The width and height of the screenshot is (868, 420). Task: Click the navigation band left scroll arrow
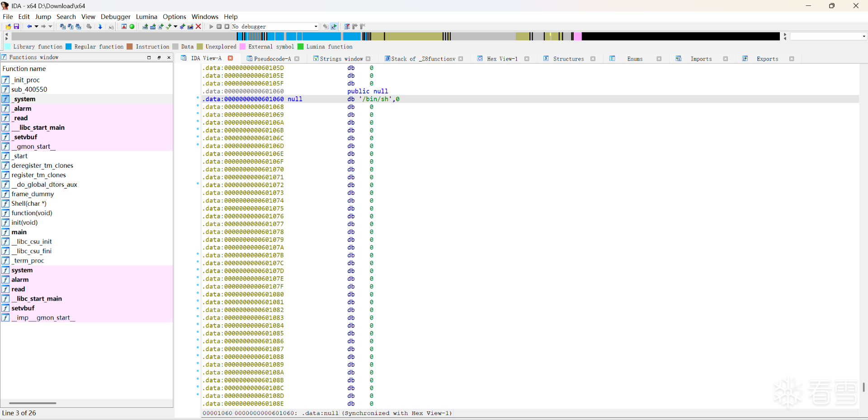pos(6,34)
